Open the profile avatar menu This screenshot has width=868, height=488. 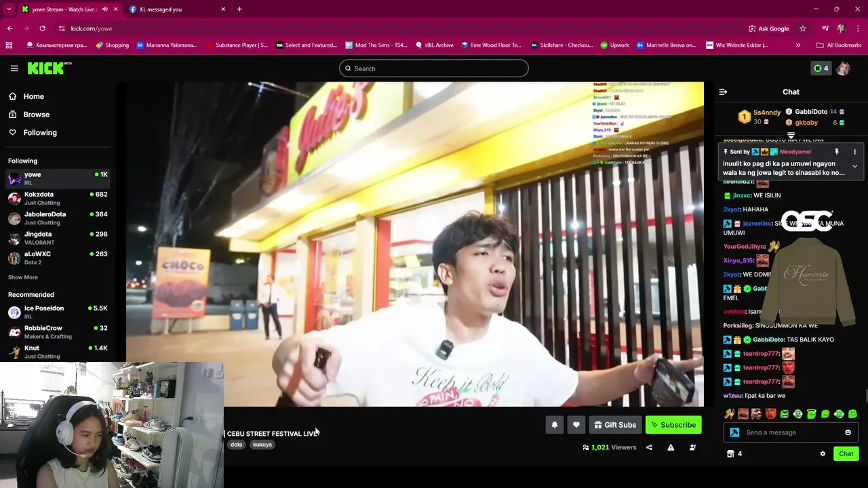pos(843,68)
